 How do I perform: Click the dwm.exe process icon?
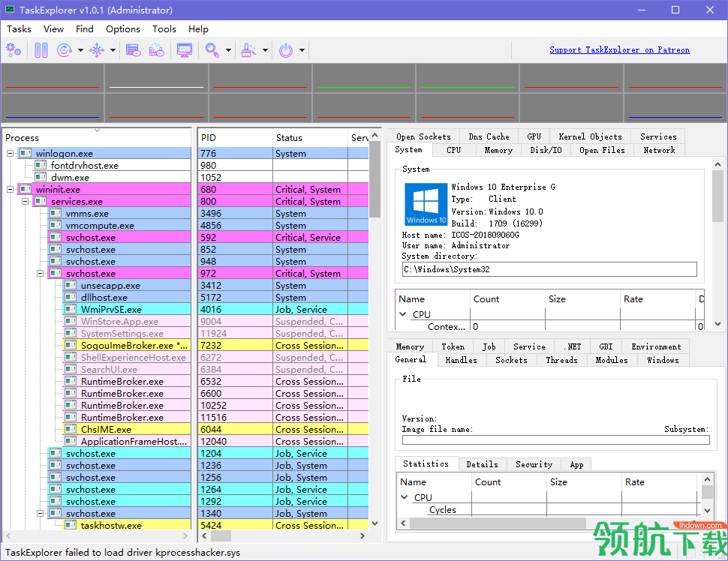coord(41,177)
